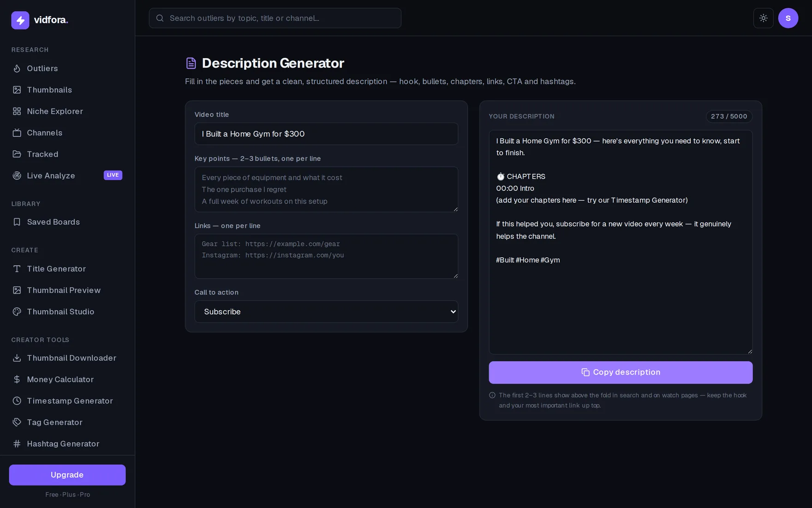This screenshot has height=508, width=812.
Task: Click the Live Analyze radar icon
Action: (17, 175)
